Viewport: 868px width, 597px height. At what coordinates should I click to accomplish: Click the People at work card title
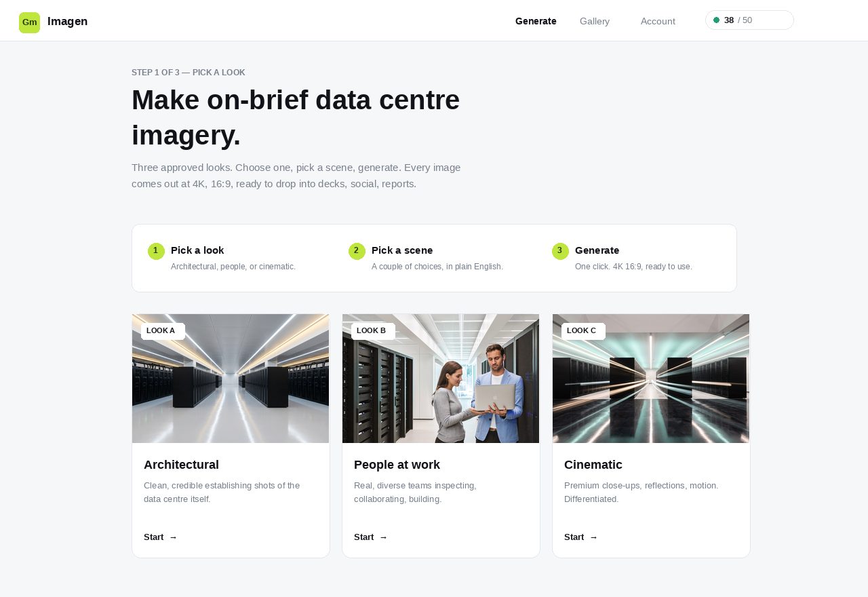[x=397, y=465]
